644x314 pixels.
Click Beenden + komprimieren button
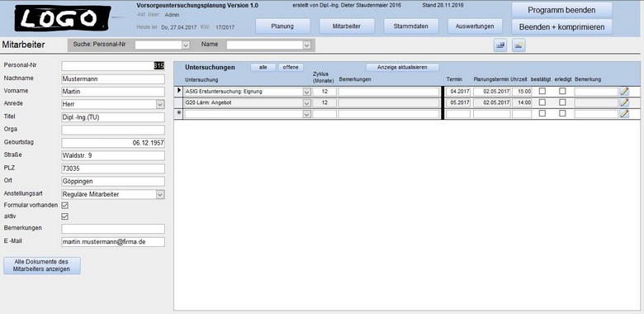[x=561, y=27]
